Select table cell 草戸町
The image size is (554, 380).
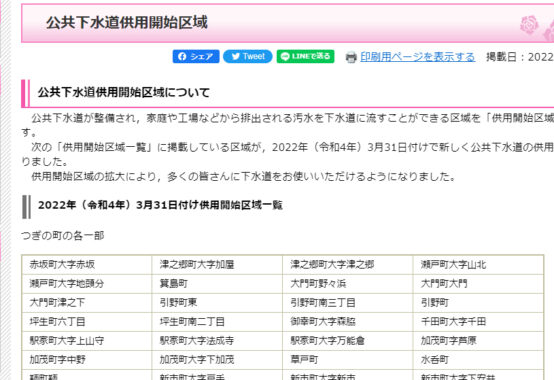click(348, 360)
